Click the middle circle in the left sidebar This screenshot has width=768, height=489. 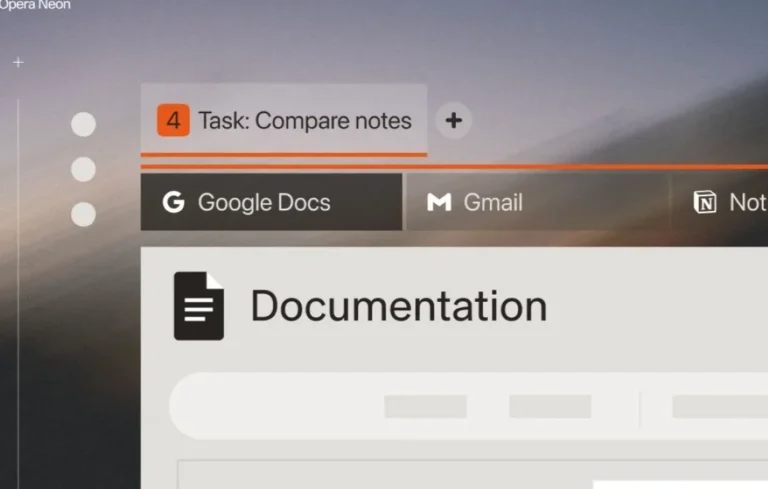tap(84, 169)
